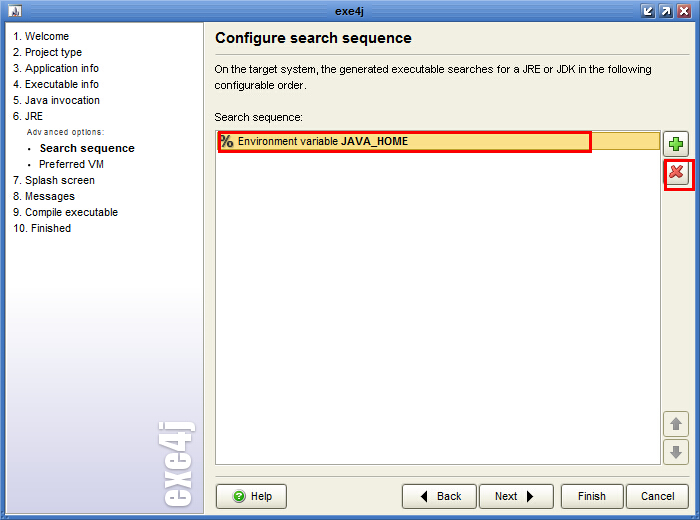Select Preferred VM advanced option

coord(71,164)
